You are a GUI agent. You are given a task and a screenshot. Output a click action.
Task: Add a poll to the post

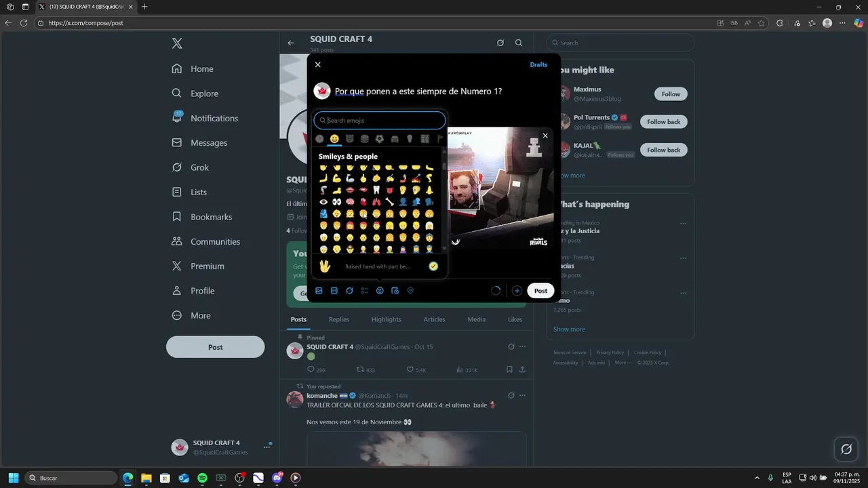(365, 291)
